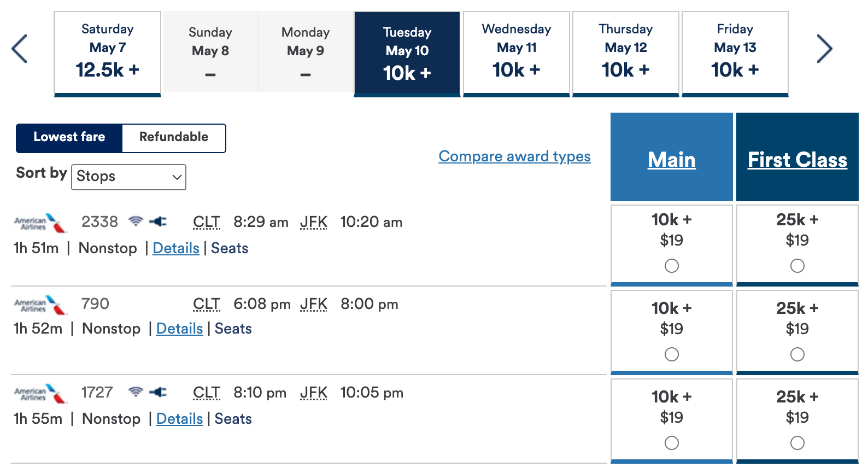Open the Compare award types link
This screenshot has height=467, width=868.
514,157
